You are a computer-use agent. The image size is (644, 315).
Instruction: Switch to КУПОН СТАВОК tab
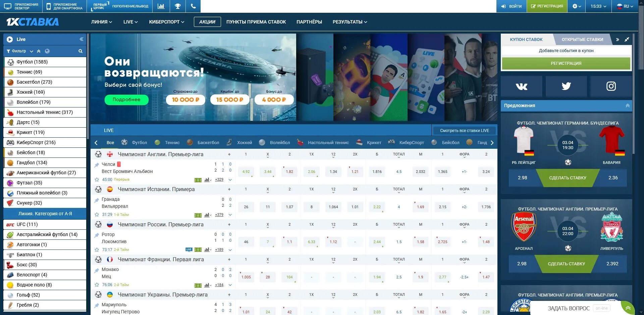(x=526, y=39)
